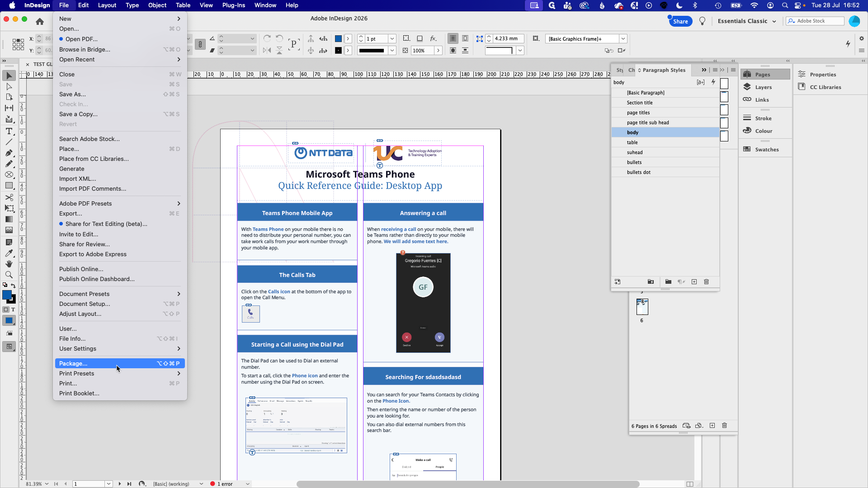Select the Type tool
This screenshot has height=488, width=868.
point(9,131)
